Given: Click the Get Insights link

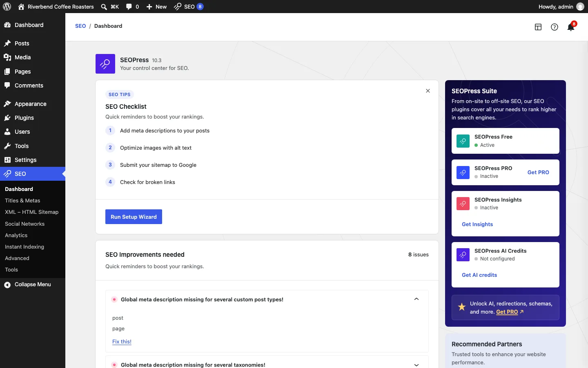Looking at the screenshot, I should click(477, 224).
